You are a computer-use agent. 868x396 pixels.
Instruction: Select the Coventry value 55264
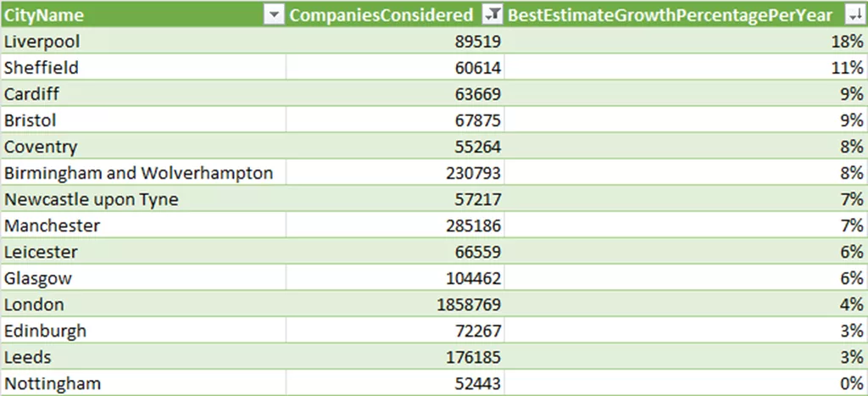click(395, 147)
